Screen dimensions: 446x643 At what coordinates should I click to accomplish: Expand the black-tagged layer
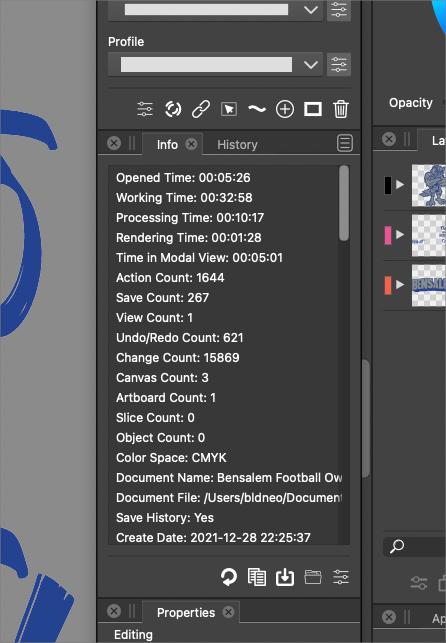tap(400, 185)
